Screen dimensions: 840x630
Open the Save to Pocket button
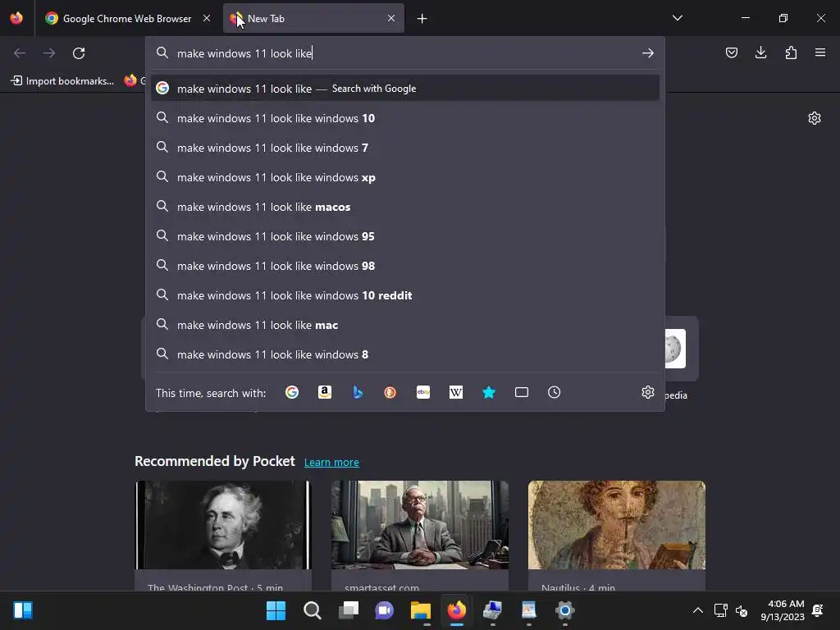(x=731, y=52)
